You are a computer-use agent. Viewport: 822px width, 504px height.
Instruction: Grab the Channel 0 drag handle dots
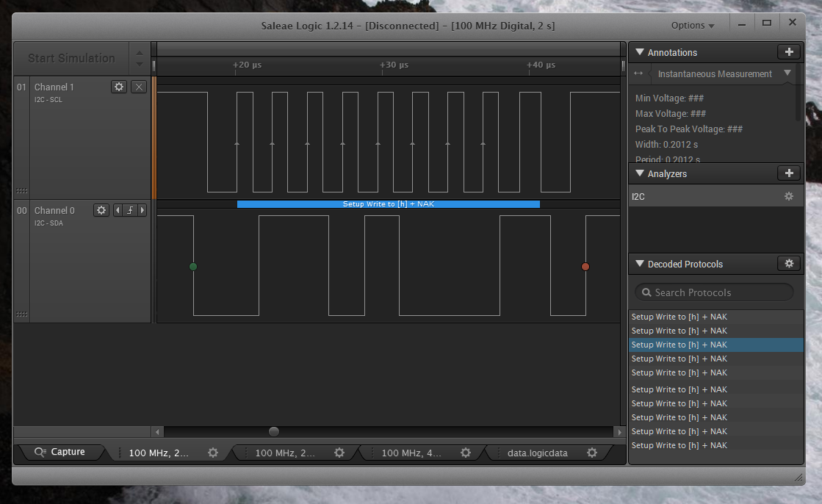coord(21,314)
